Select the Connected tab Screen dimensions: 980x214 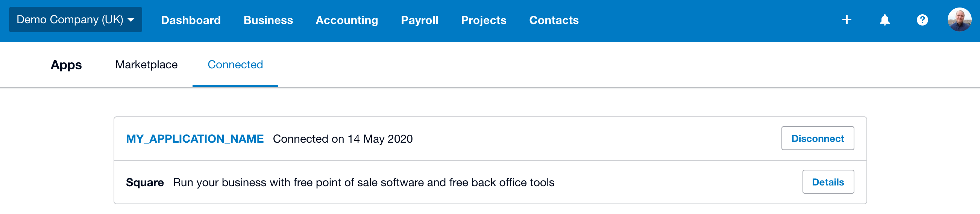pos(235,65)
